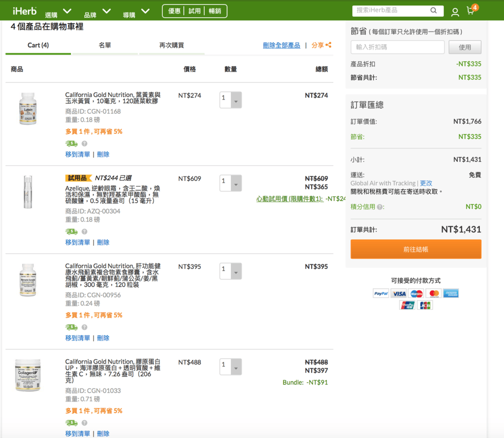Open quantity dropdown for Lutein product
This screenshot has width=504, height=438.
[x=231, y=100]
